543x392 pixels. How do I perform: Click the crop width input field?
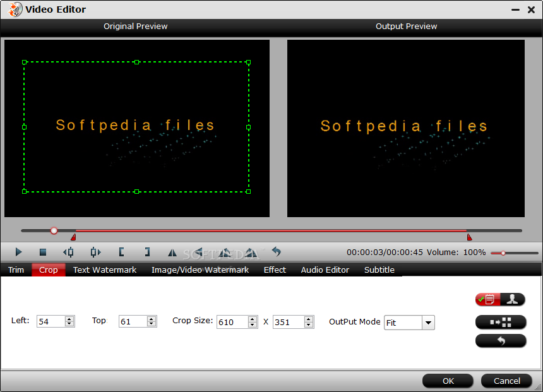[232, 322]
